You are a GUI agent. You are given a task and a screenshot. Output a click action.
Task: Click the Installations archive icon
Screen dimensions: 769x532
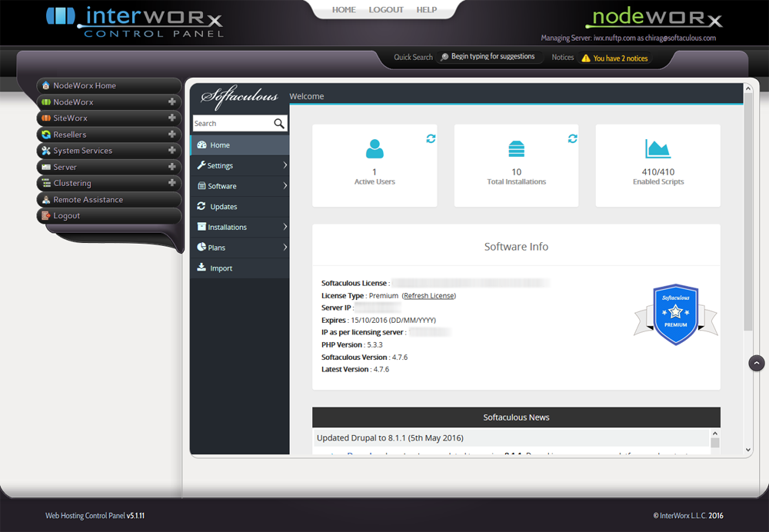coord(201,227)
